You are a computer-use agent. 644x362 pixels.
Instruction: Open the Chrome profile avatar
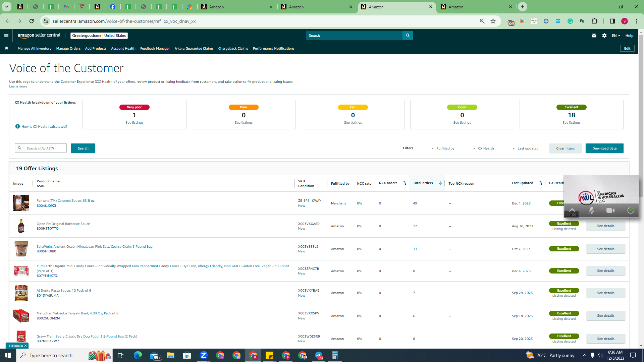pyautogui.click(x=625, y=21)
